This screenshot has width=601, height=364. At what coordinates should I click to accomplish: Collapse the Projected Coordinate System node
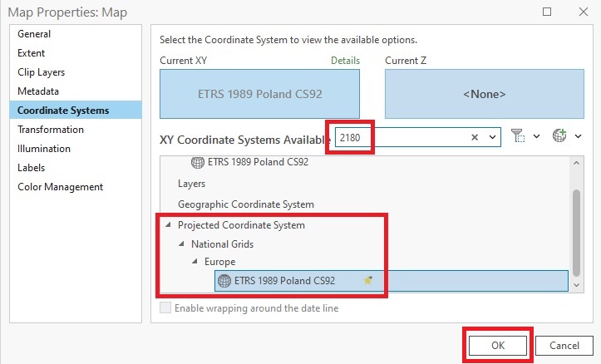tap(170, 225)
